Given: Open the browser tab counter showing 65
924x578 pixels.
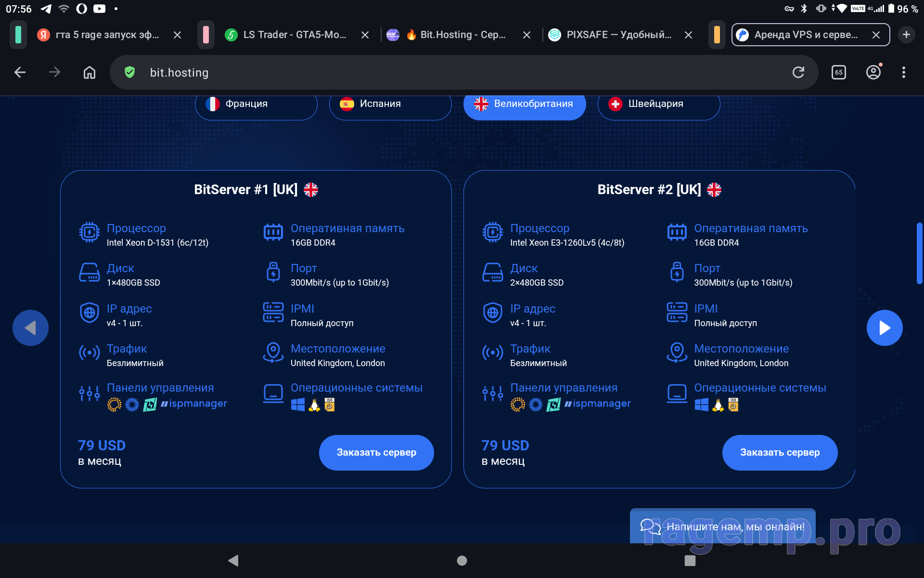Looking at the screenshot, I should [x=838, y=72].
